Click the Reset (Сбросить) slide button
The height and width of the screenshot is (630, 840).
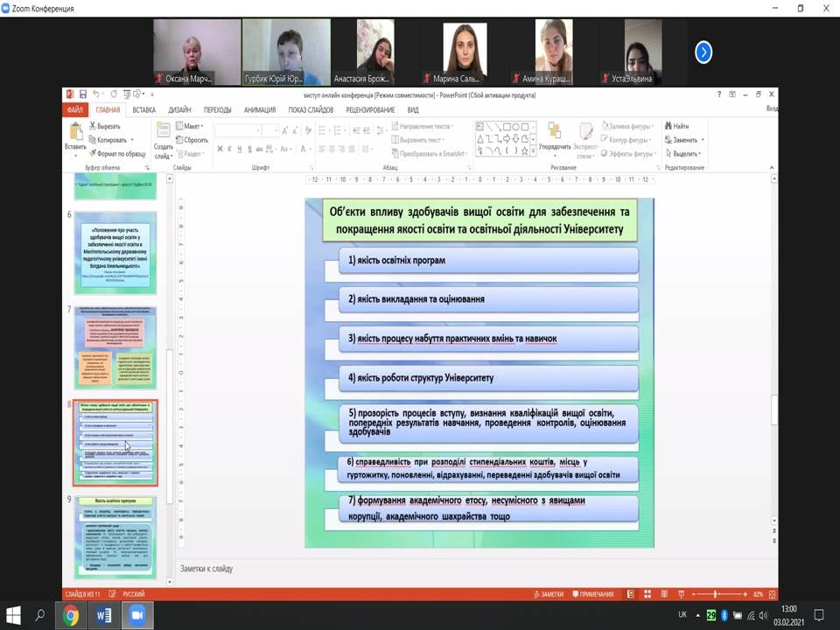pos(192,140)
